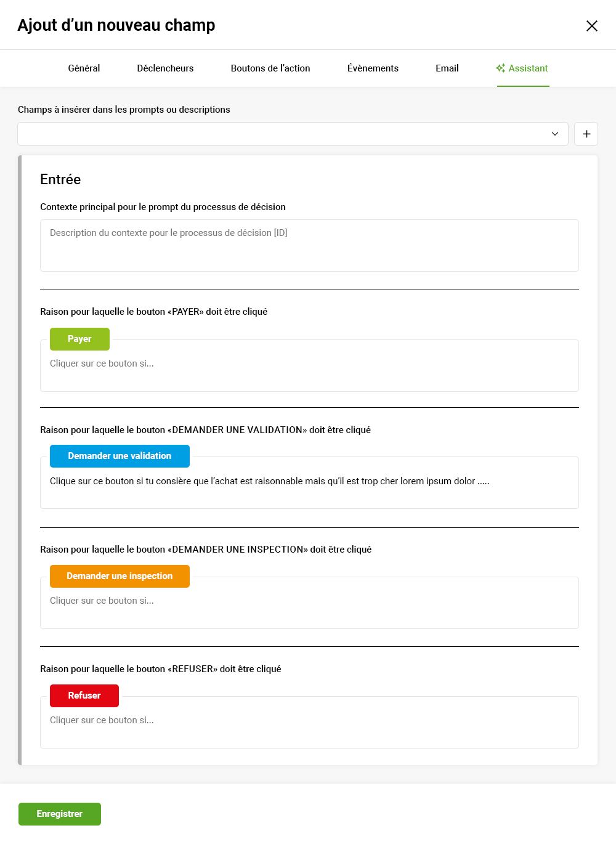Click the Refuser reason text area

[x=309, y=727]
